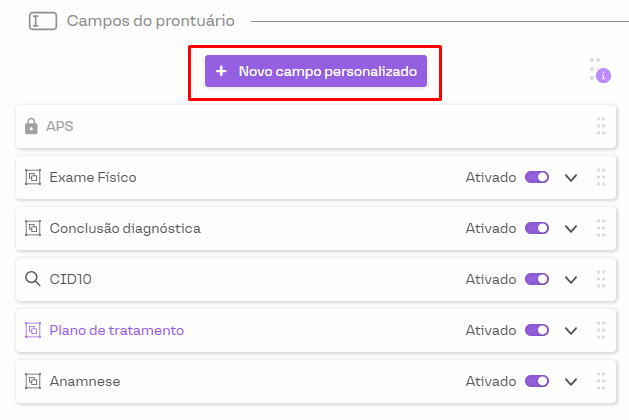Click the lock icon beside APS
The width and height of the screenshot is (629, 420).
32,127
